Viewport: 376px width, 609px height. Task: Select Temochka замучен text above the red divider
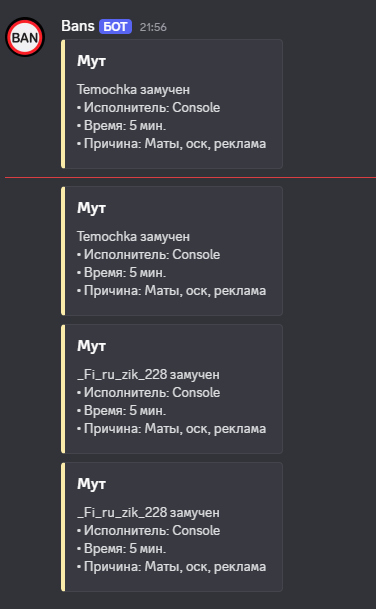coord(133,89)
